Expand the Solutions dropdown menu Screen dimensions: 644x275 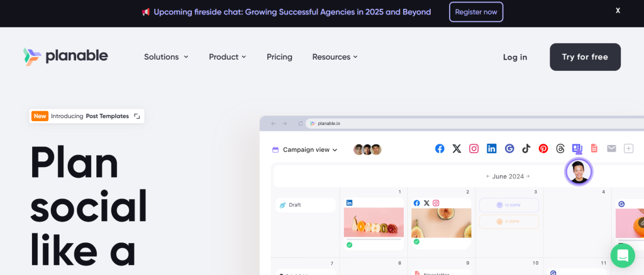pos(166,57)
